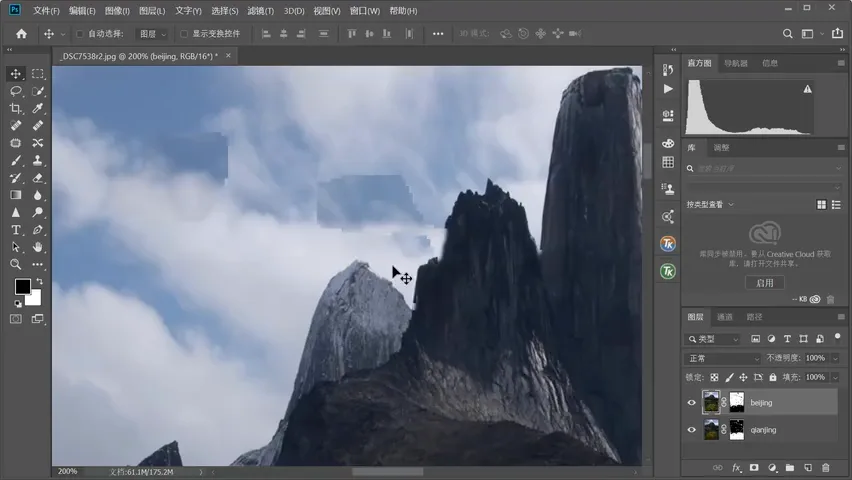852x480 pixels.
Task: Toggle lock image pixels brush icon
Action: 729,377
